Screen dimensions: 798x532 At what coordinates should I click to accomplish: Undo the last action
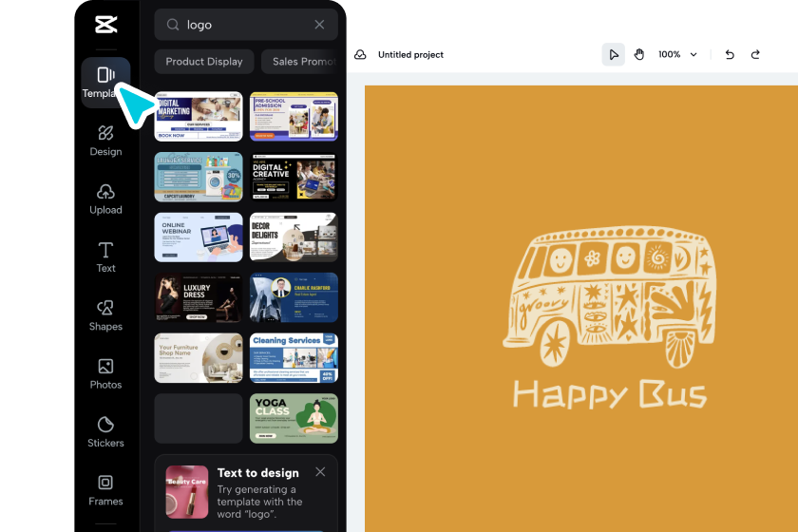point(730,55)
